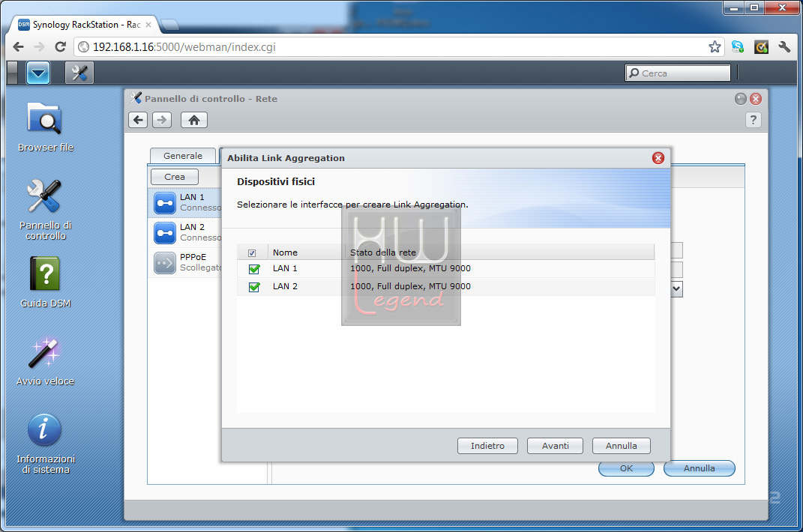Viewport: 803px width, 532px height.
Task: Minimize the Pannello di controllo window
Action: pyautogui.click(x=741, y=99)
